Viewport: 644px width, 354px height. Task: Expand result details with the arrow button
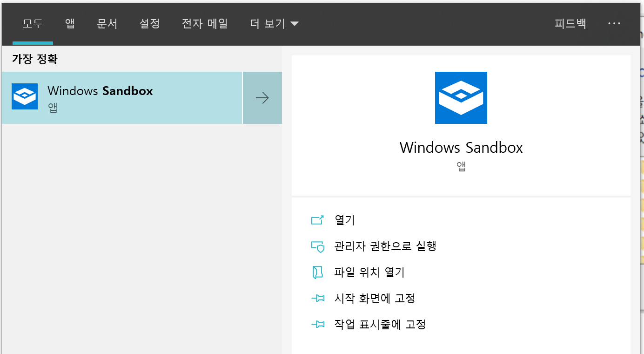click(x=262, y=98)
